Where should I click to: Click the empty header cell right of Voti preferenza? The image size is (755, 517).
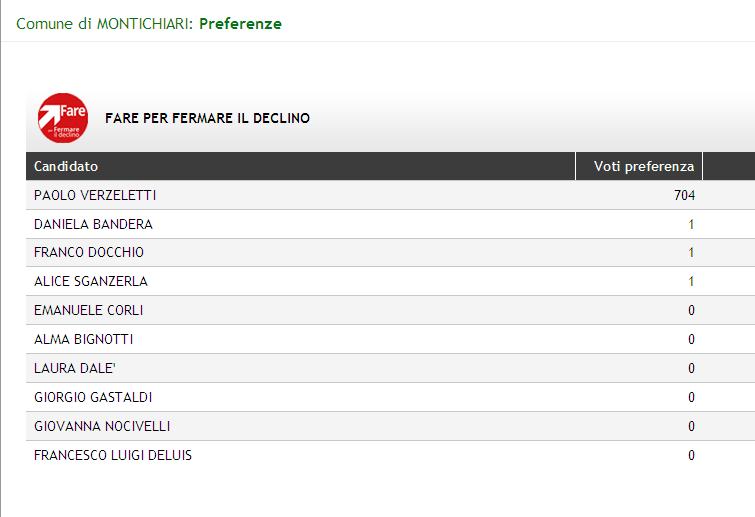tap(729, 166)
